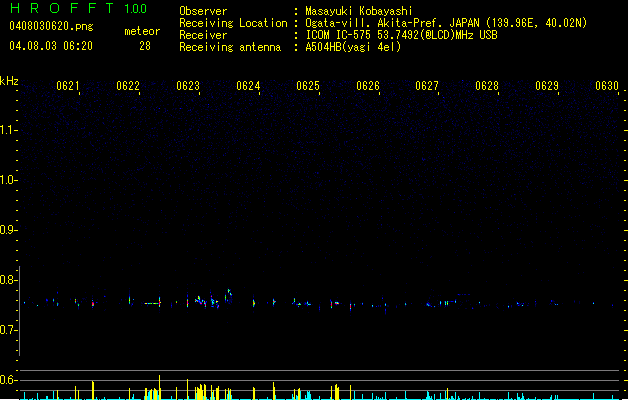Click the 0624 time marker
Viewport: 629px width, 400px height.
tap(248, 86)
